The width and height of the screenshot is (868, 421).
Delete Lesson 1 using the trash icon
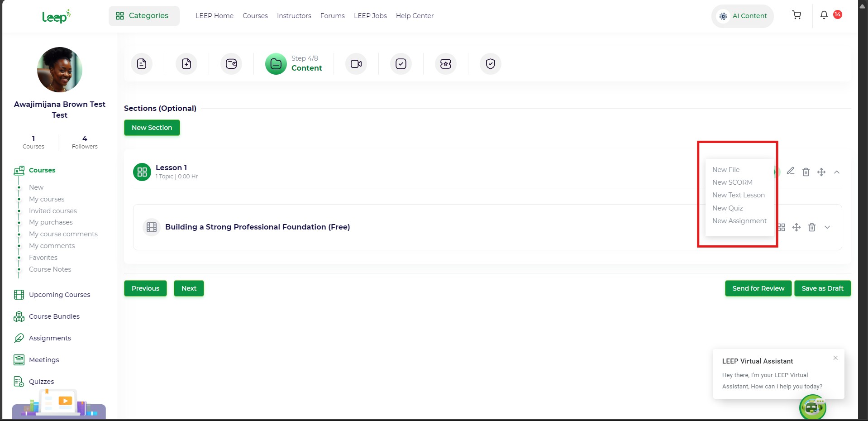[x=806, y=172]
